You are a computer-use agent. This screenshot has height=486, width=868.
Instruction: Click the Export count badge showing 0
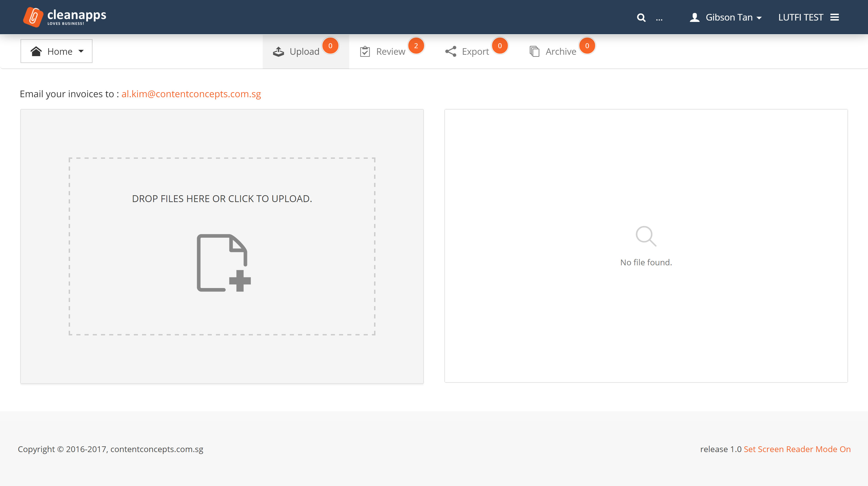(500, 46)
